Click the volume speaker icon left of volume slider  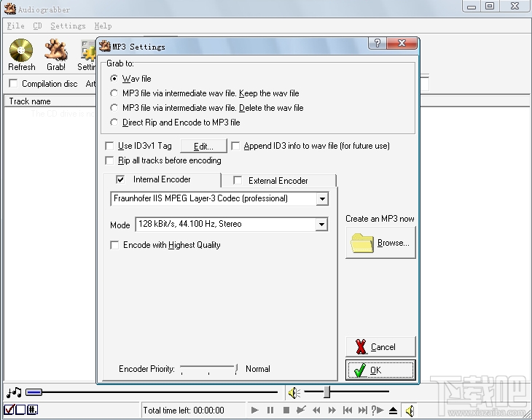coord(294,393)
